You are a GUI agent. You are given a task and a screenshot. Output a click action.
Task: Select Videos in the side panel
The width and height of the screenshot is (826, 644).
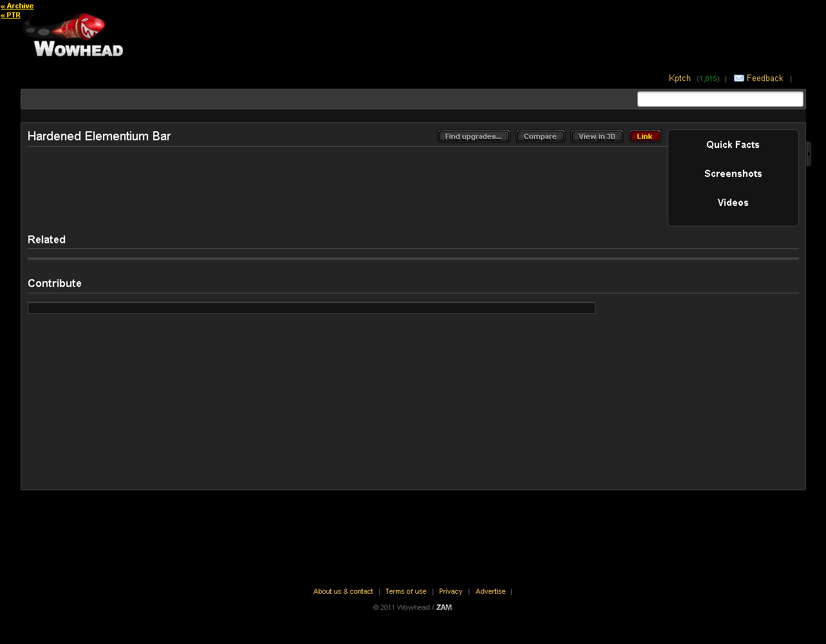point(733,203)
